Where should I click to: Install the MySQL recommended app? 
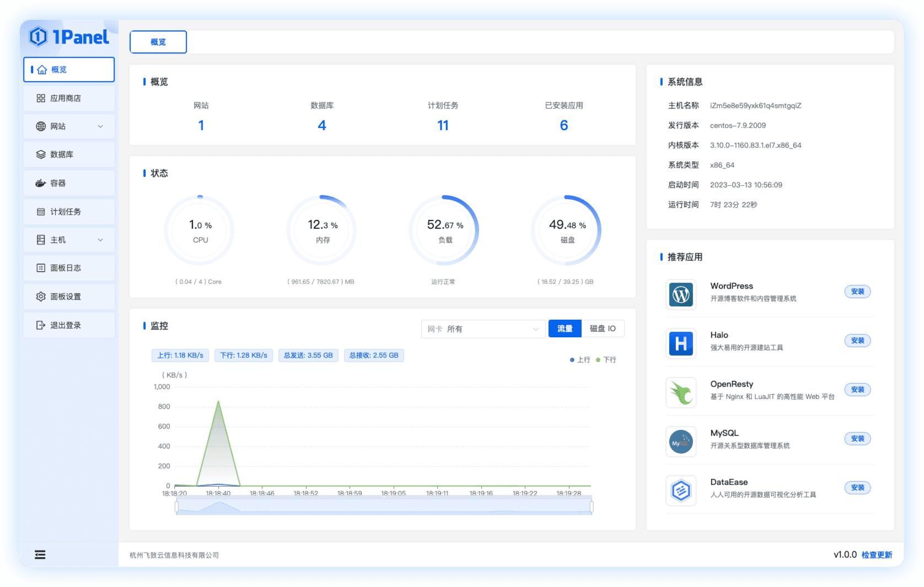tap(857, 439)
